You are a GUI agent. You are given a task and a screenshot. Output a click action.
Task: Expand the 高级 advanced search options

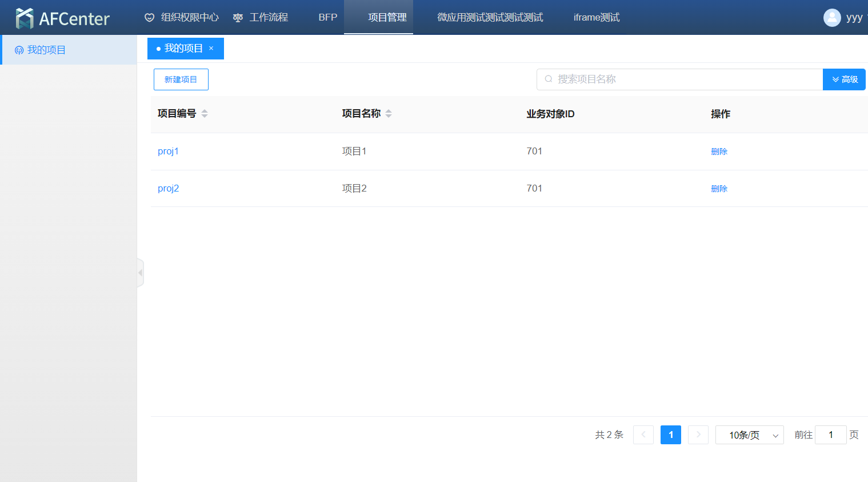tap(844, 79)
